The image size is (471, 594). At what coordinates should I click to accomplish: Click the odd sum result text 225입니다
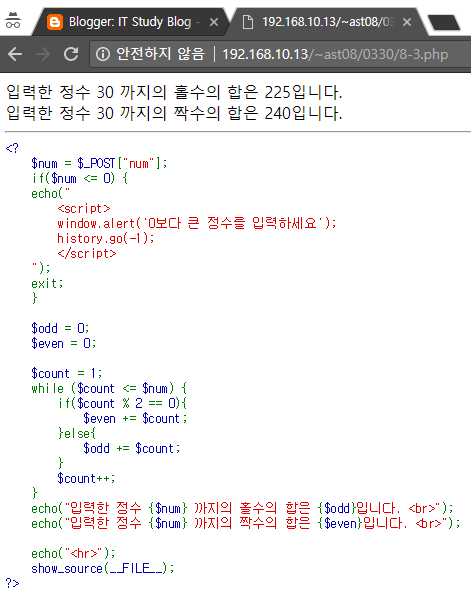[303, 92]
